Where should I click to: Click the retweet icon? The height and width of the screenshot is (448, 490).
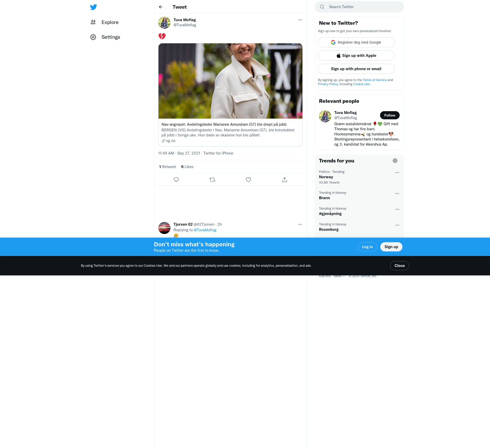point(212,180)
